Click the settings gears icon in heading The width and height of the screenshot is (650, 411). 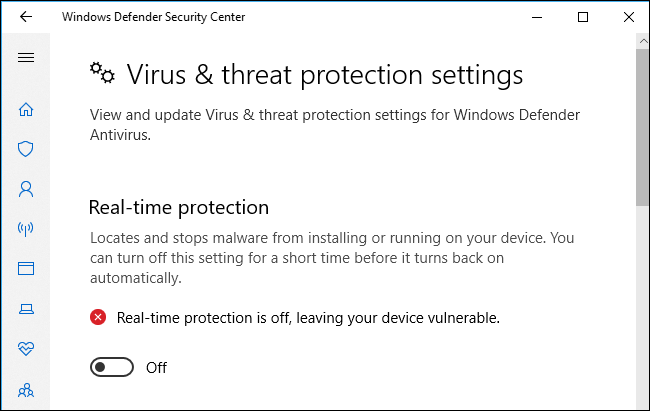pyautogui.click(x=102, y=73)
